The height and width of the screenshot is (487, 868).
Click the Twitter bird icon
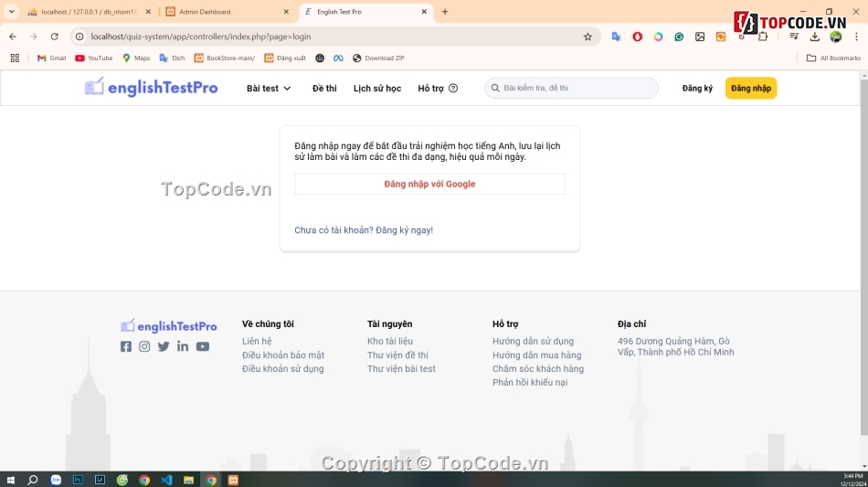coord(164,346)
